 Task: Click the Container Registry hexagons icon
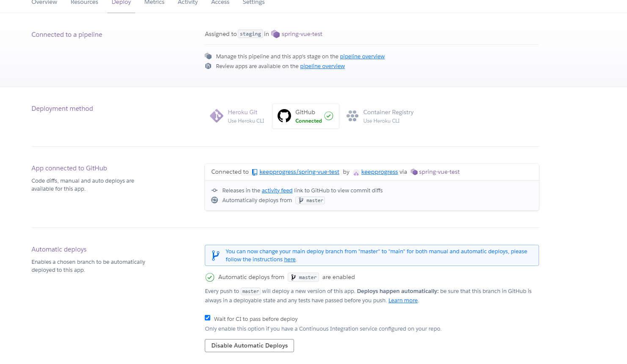[352, 116]
